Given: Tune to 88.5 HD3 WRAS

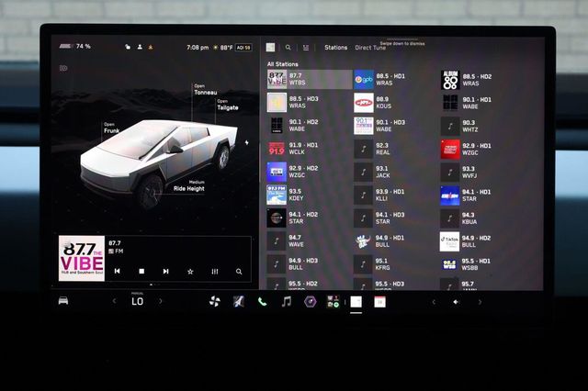Looking at the screenshot, I should pyautogui.click(x=310, y=102).
